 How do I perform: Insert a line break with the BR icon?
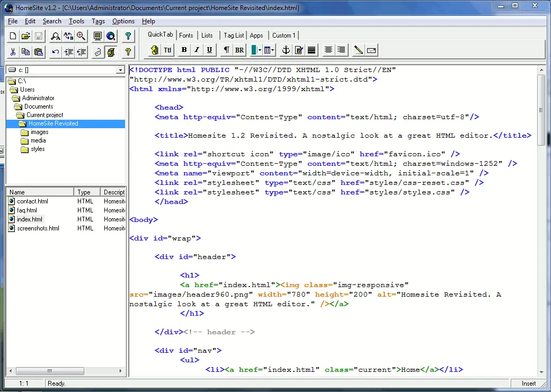[x=239, y=50]
